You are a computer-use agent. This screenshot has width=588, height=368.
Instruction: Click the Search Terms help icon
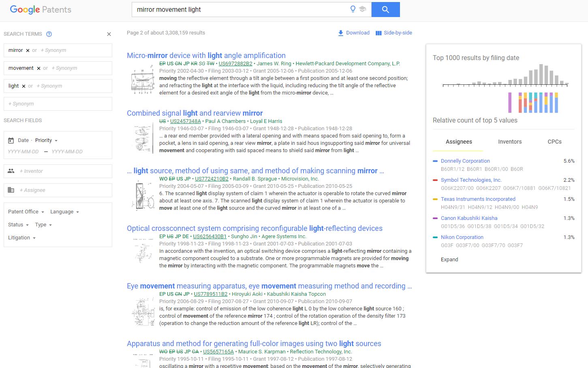tap(49, 34)
